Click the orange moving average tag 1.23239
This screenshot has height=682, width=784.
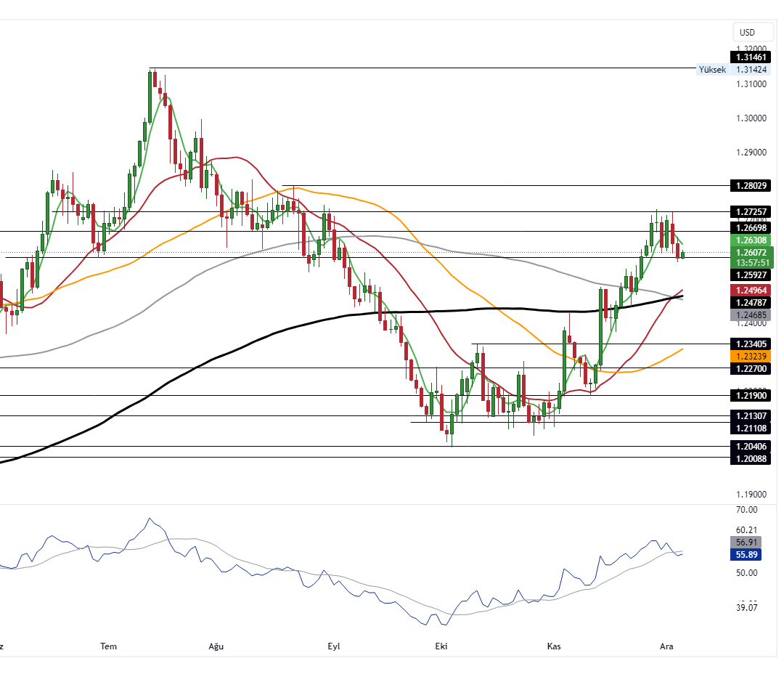(x=750, y=356)
